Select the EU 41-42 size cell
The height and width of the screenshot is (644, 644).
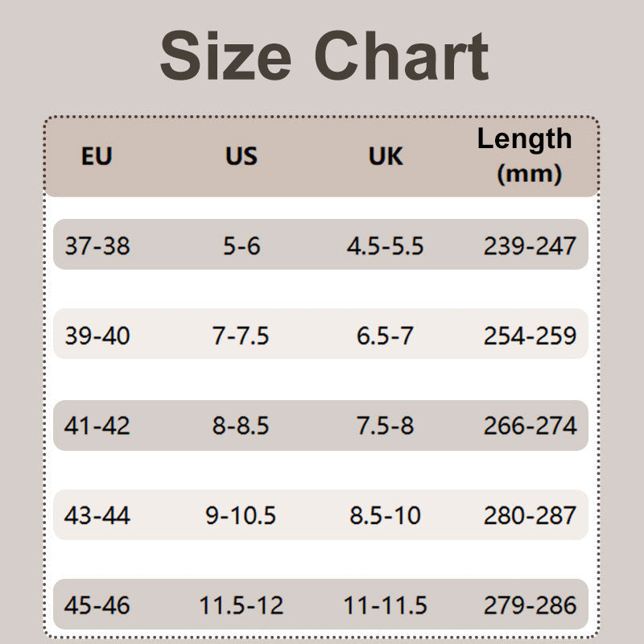pyautogui.click(x=97, y=425)
